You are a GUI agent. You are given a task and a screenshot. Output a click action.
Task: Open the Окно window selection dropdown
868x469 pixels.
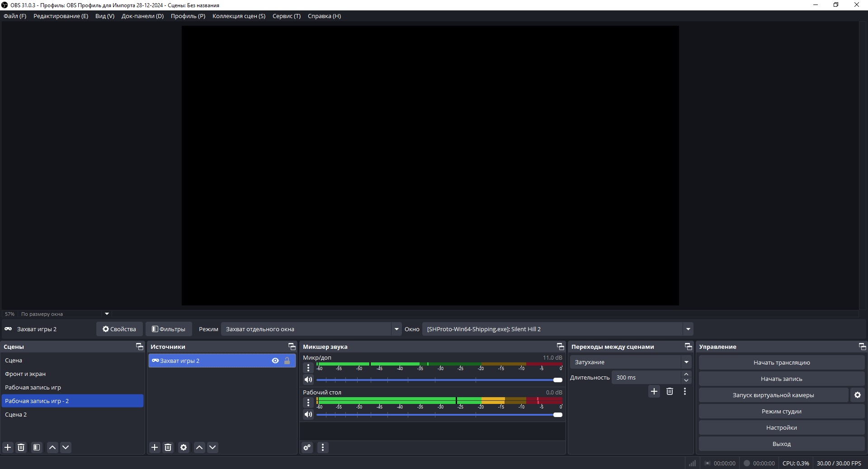pos(557,329)
